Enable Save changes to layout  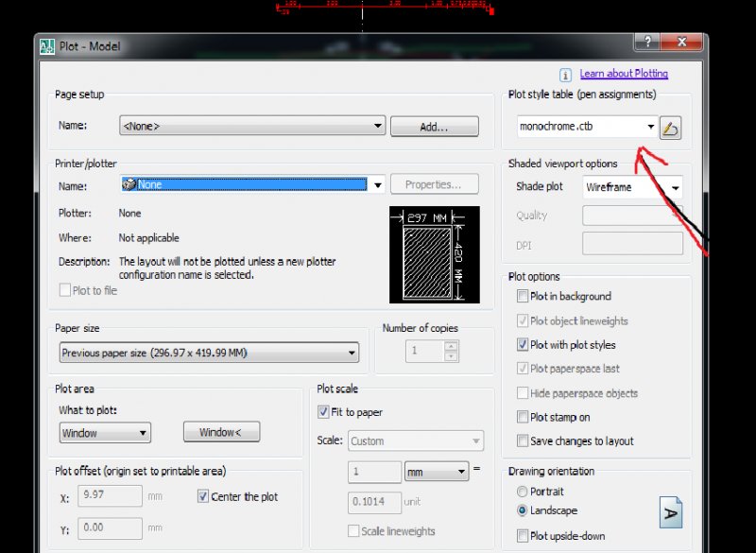(x=523, y=441)
